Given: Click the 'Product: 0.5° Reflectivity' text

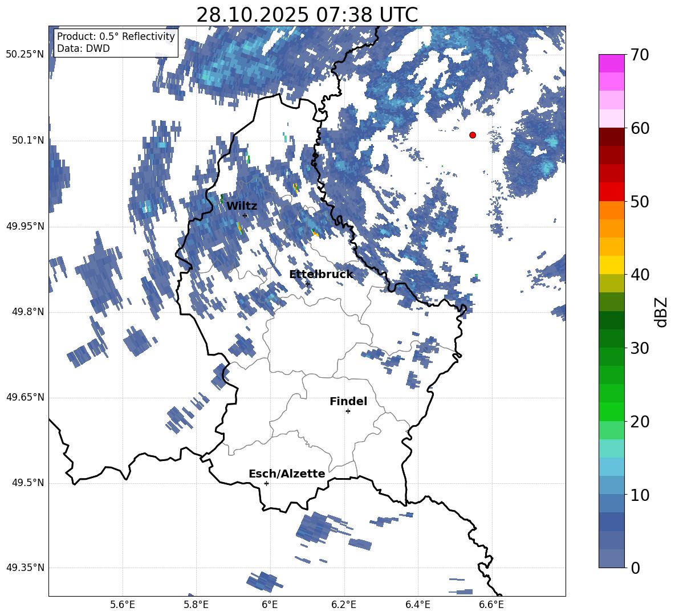Looking at the screenshot, I should click(x=116, y=36).
